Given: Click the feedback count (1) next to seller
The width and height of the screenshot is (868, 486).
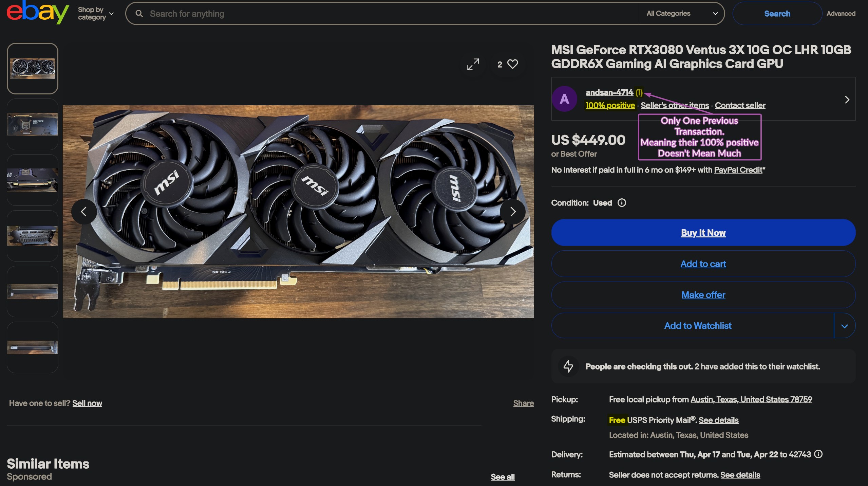Looking at the screenshot, I should pyautogui.click(x=639, y=92).
